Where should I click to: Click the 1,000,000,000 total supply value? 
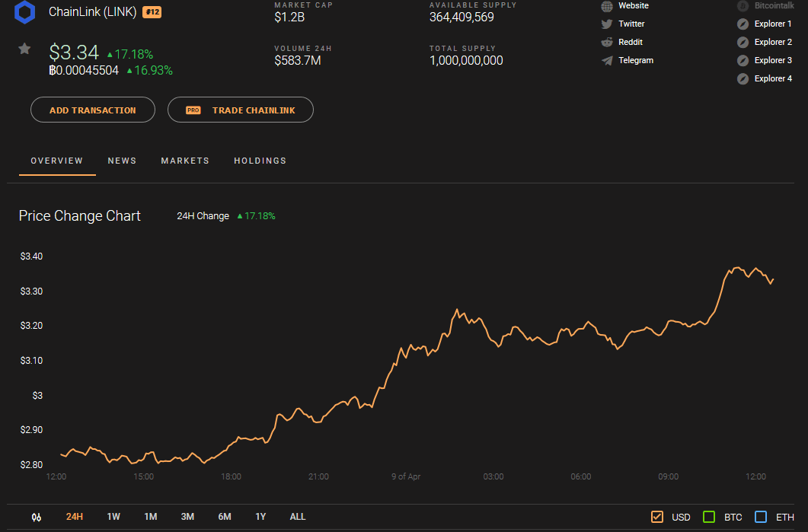point(466,61)
